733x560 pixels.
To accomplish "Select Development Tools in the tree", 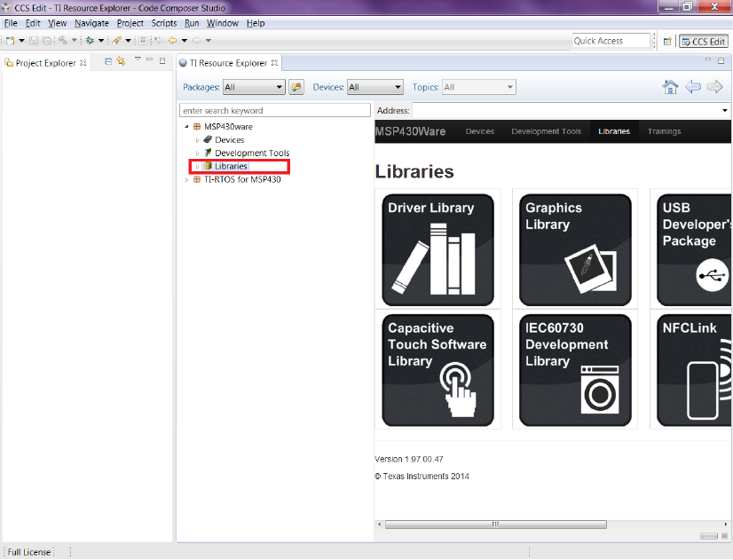I will point(252,153).
